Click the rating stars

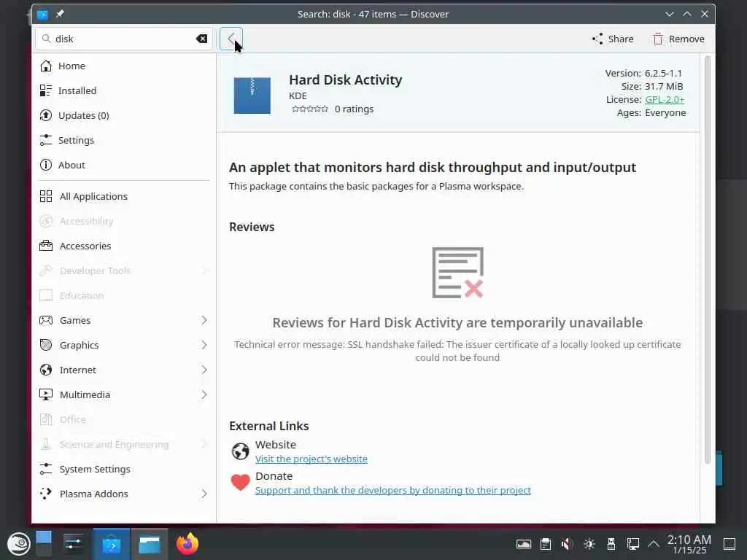click(x=309, y=109)
